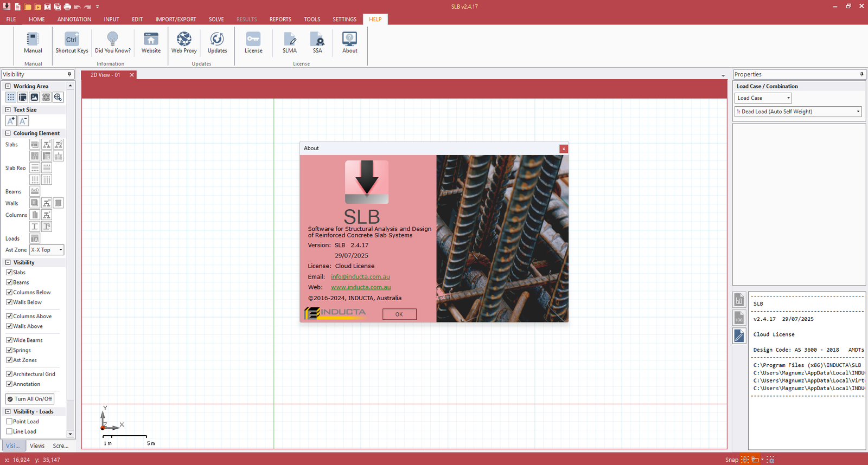Open the SLMA license agreement
The height and width of the screenshot is (465, 868).
[x=290, y=42]
